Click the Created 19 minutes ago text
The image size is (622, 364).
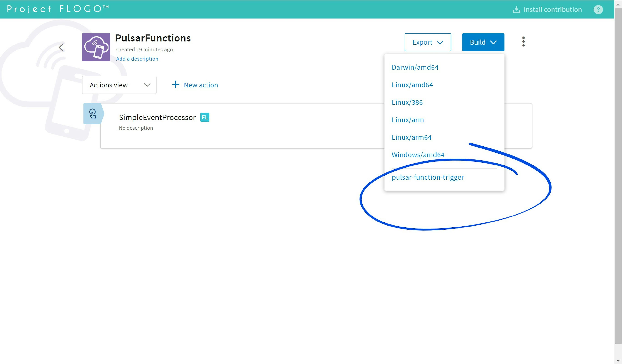pyautogui.click(x=145, y=49)
